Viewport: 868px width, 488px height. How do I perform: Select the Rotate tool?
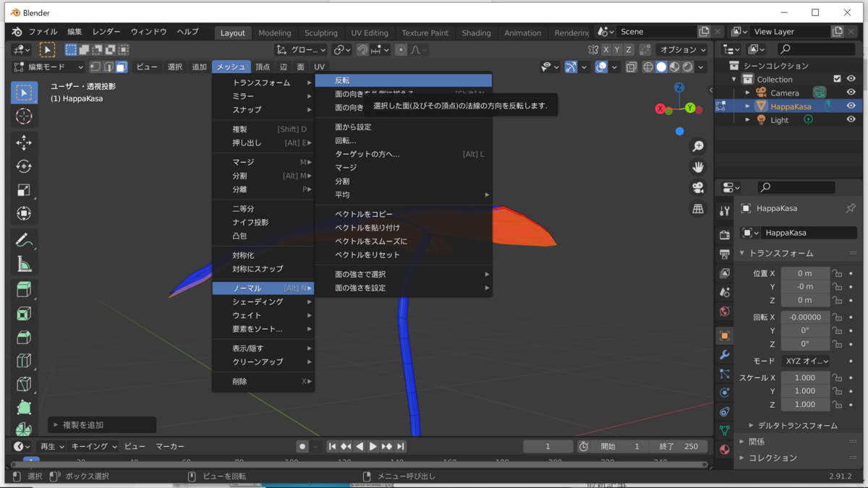pyautogui.click(x=24, y=166)
